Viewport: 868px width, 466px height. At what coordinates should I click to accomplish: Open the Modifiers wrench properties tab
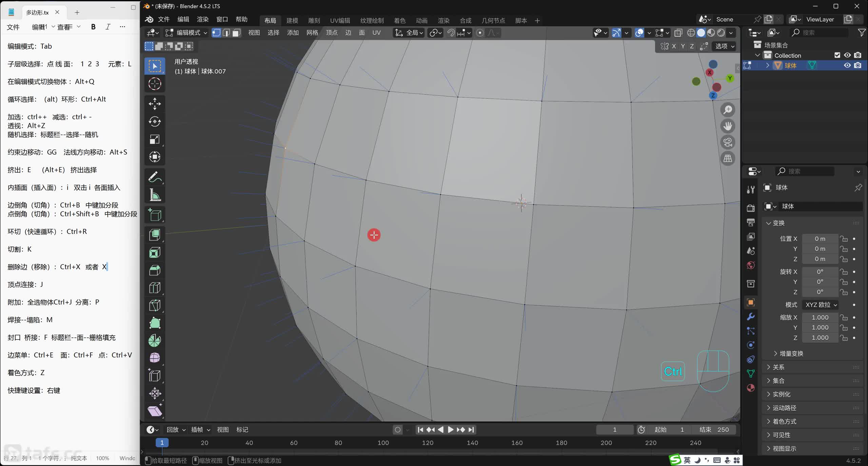[751, 317]
